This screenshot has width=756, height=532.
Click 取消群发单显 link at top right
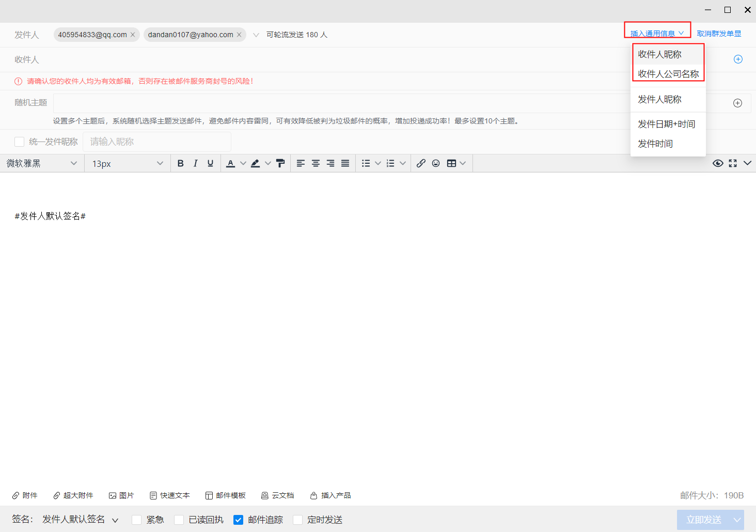click(718, 33)
